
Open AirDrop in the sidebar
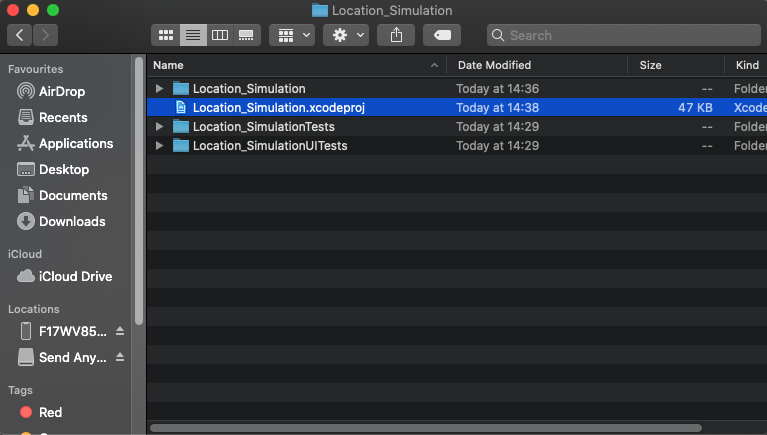[x=61, y=91]
